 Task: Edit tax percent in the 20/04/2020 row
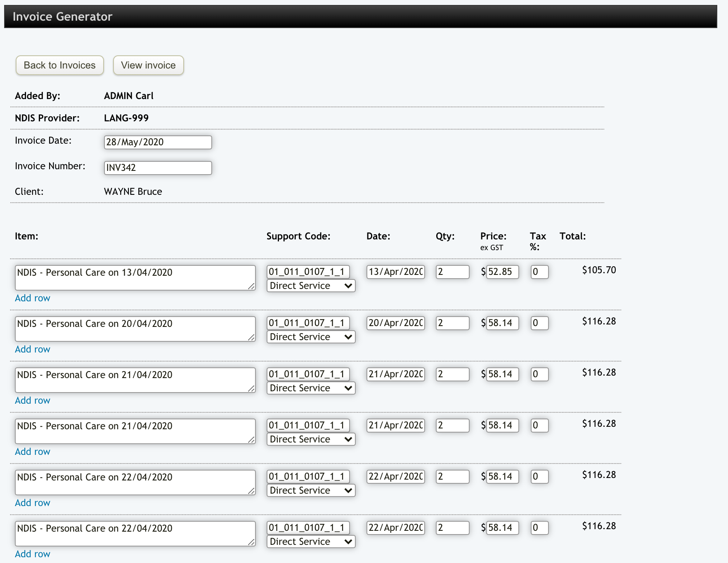click(x=540, y=323)
